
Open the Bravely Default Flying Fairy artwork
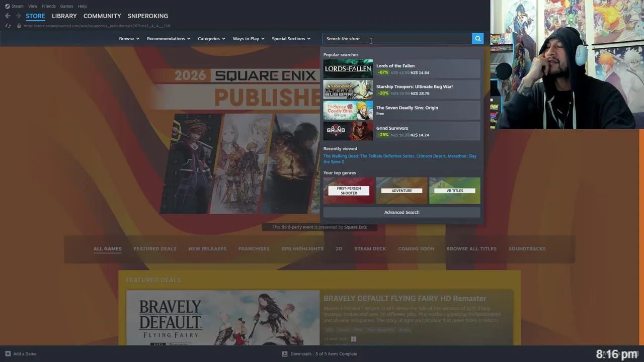tap(223, 318)
